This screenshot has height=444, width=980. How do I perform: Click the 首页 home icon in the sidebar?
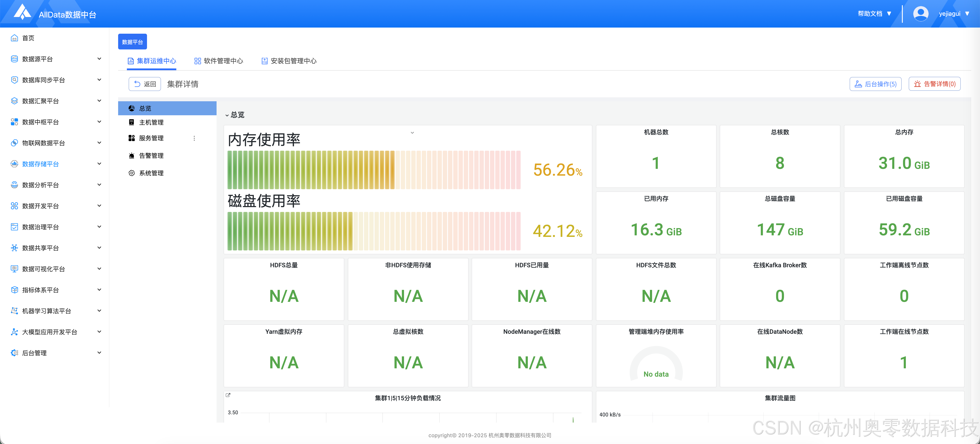click(x=14, y=38)
